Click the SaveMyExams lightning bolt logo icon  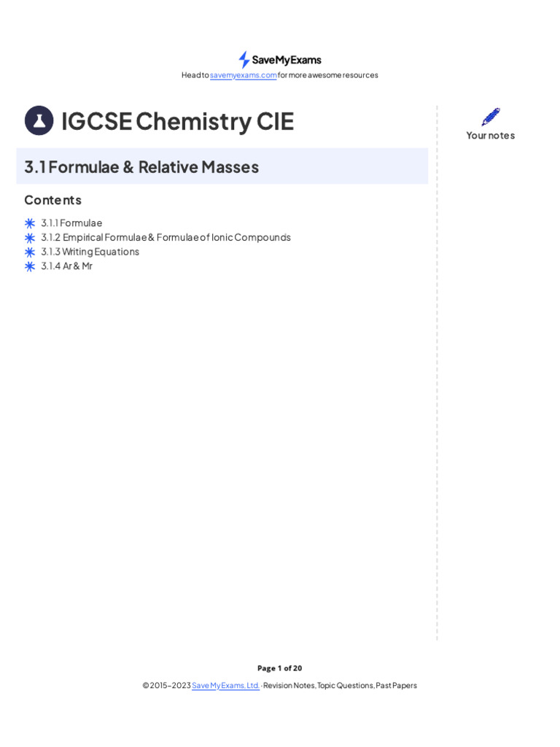click(x=244, y=60)
